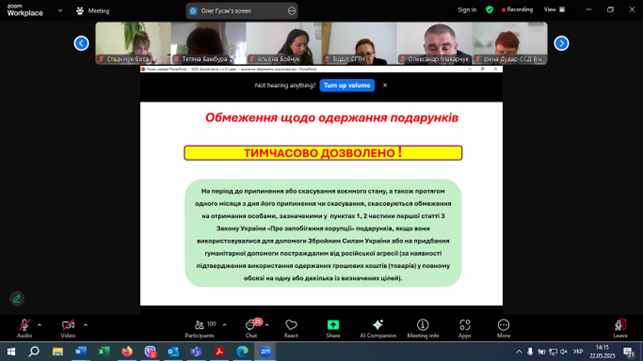Open AI Companion

click(378, 329)
